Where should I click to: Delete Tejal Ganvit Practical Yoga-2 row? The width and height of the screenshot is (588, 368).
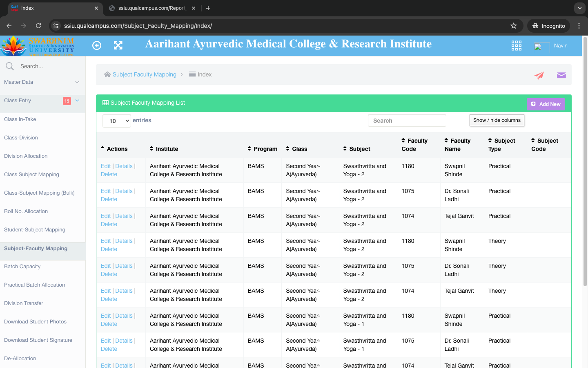pyautogui.click(x=109, y=224)
